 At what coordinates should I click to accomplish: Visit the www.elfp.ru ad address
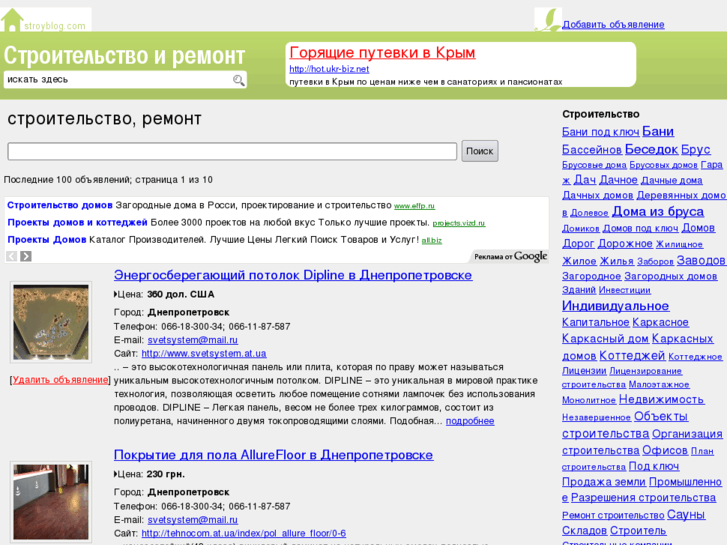[x=415, y=206]
